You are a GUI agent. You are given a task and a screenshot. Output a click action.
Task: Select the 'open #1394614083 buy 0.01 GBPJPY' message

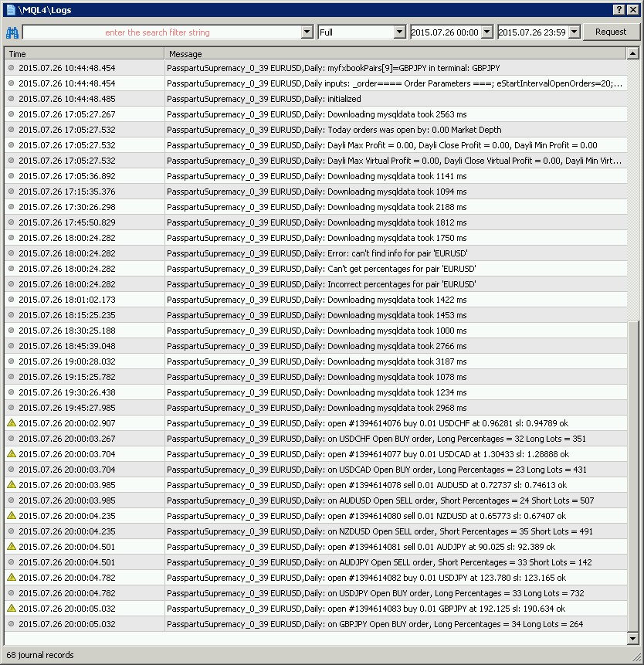(x=366, y=609)
